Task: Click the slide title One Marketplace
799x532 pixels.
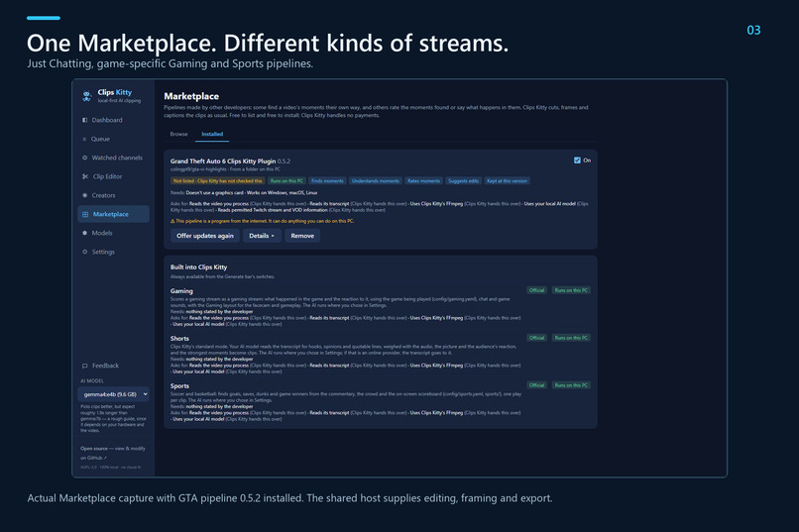Action: (x=268, y=44)
